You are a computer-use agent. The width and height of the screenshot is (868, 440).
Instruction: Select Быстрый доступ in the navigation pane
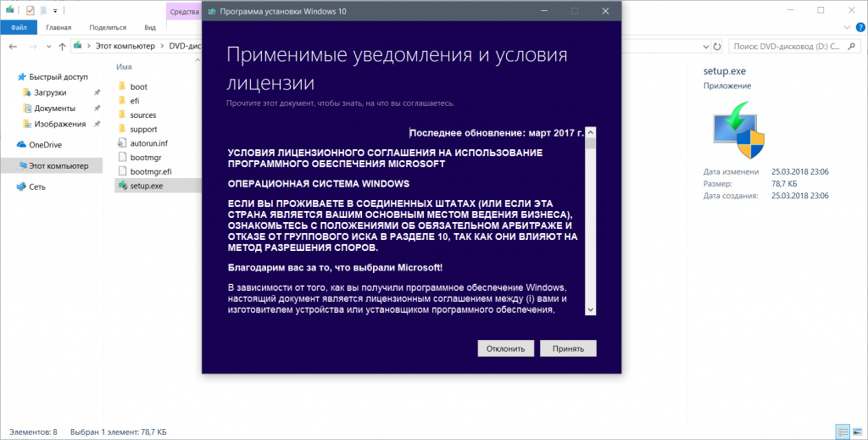click(x=58, y=77)
